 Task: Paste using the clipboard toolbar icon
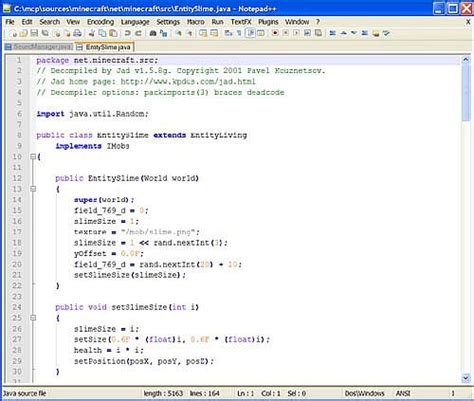(113, 33)
